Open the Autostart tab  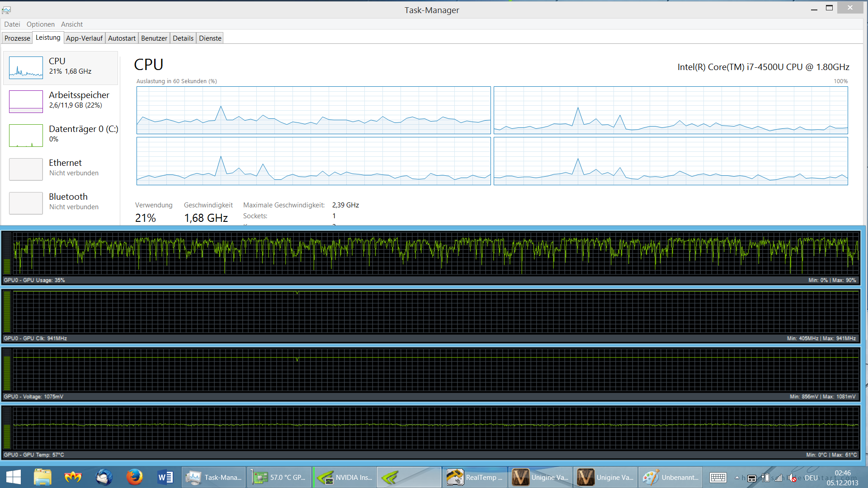pyautogui.click(x=122, y=38)
